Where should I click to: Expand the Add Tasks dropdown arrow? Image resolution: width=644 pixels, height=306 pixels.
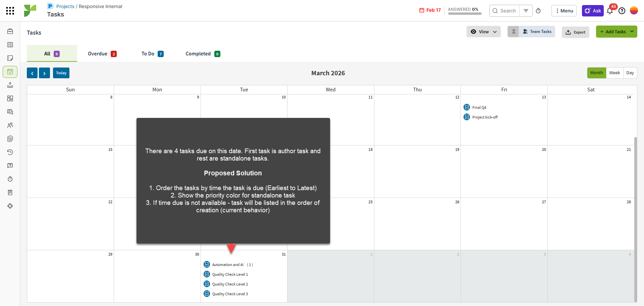point(632,32)
